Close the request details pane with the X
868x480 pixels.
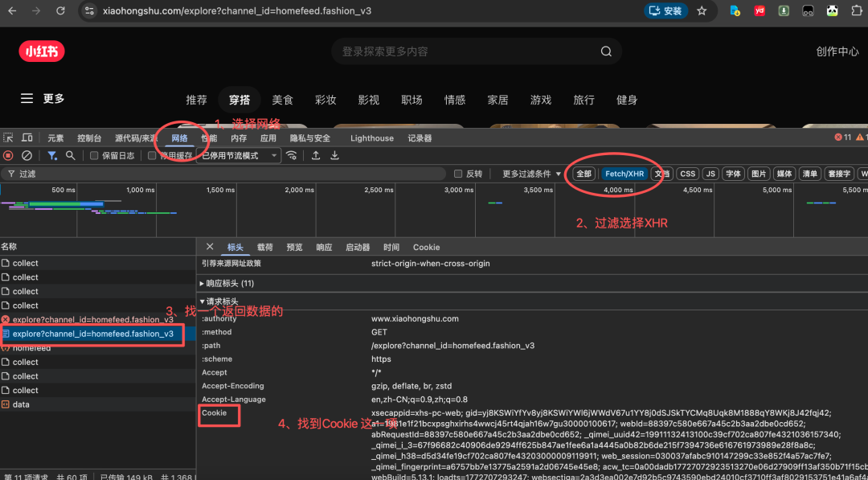(210, 247)
